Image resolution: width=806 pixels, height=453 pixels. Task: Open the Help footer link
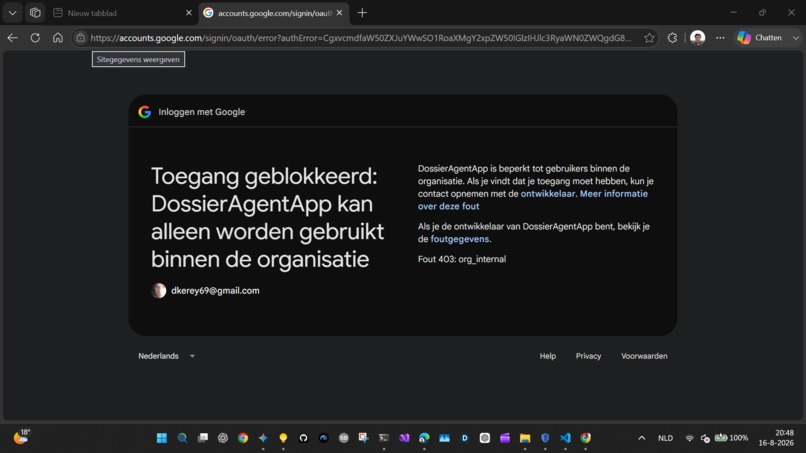547,356
